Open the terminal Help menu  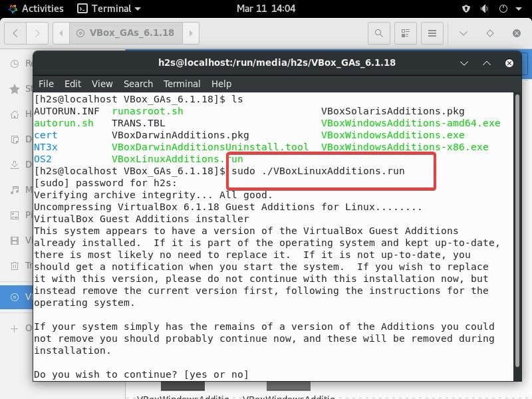(x=221, y=84)
